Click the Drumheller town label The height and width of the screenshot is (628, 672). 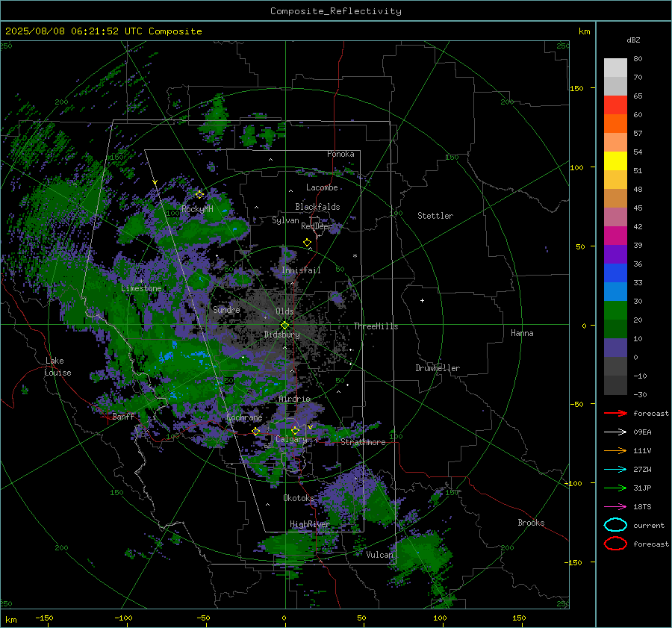(x=438, y=368)
